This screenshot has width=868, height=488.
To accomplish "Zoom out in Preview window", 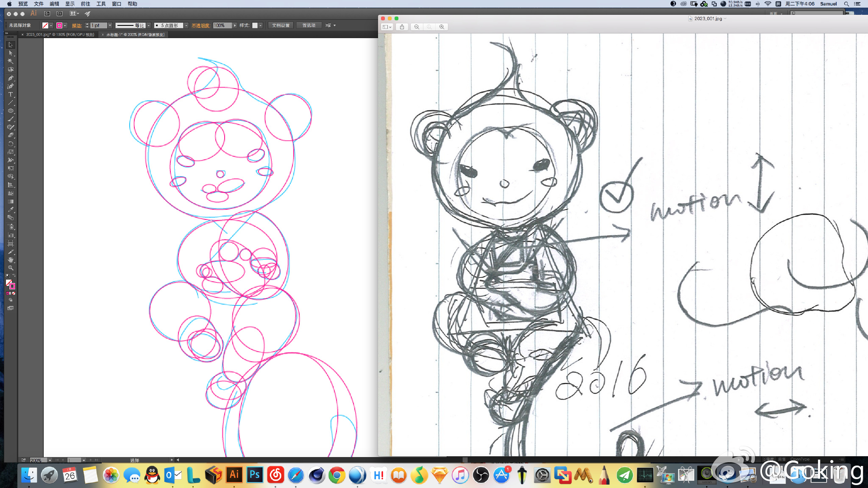I will [x=417, y=27].
